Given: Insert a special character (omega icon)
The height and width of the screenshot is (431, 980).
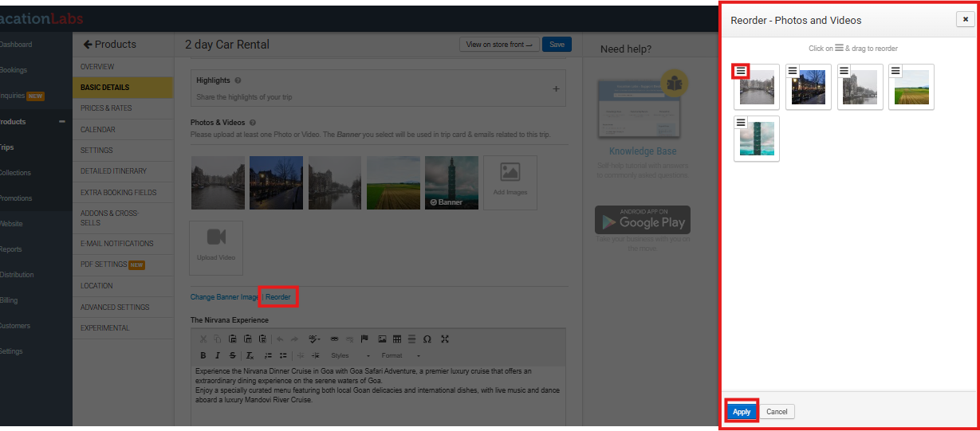Looking at the screenshot, I should pos(427,339).
